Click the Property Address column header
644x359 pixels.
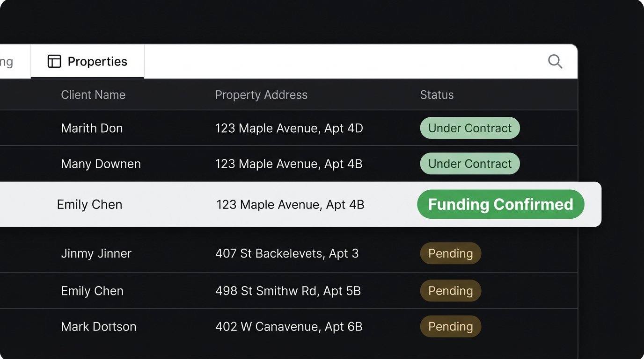tap(261, 95)
